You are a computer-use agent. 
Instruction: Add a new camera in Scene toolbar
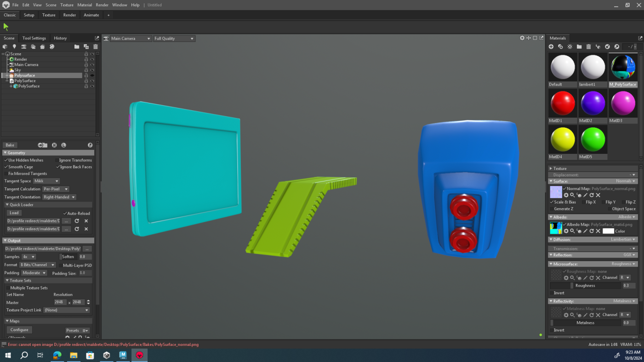click(x=24, y=46)
